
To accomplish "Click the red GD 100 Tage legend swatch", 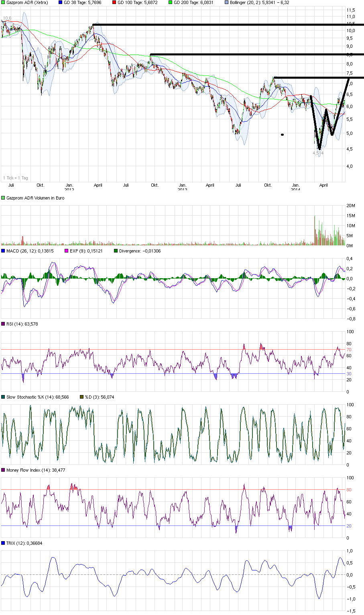I will tap(114, 2).
